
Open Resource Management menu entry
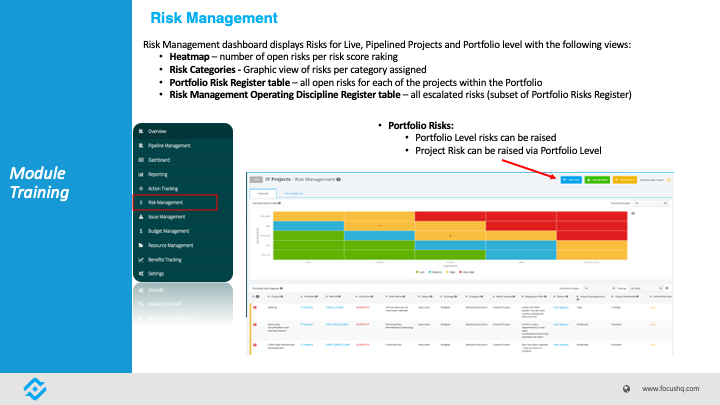coord(170,245)
